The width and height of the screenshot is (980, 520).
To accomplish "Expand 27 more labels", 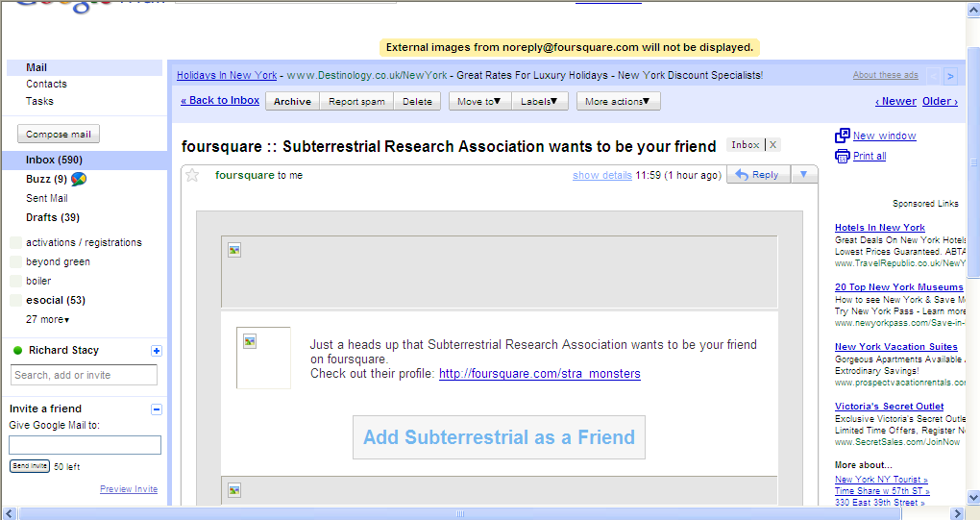I will point(47,319).
